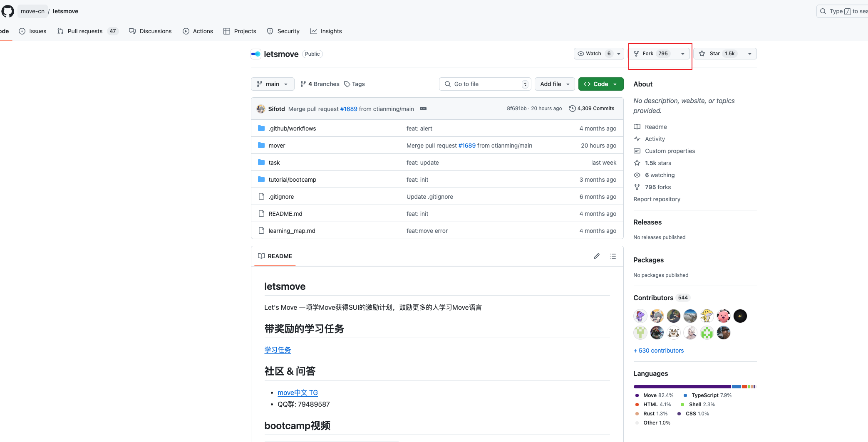Open 学习任务 link in README

click(278, 350)
